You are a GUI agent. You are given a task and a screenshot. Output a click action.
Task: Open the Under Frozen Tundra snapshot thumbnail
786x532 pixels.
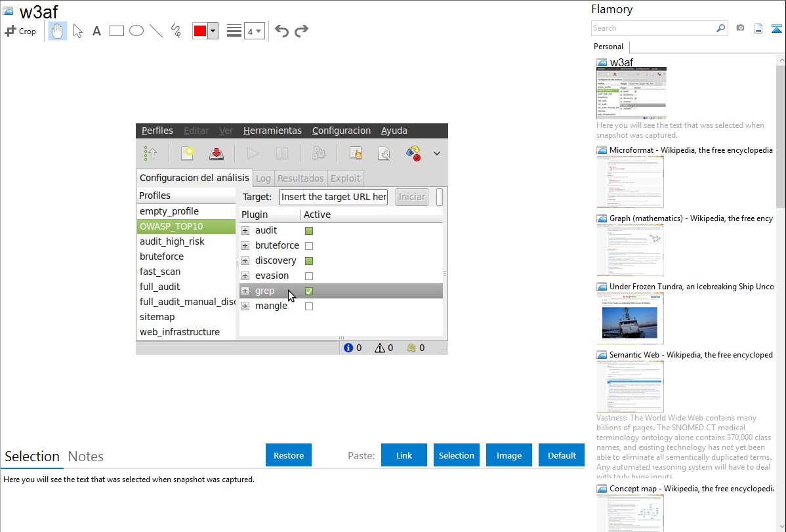pos(630,318)
